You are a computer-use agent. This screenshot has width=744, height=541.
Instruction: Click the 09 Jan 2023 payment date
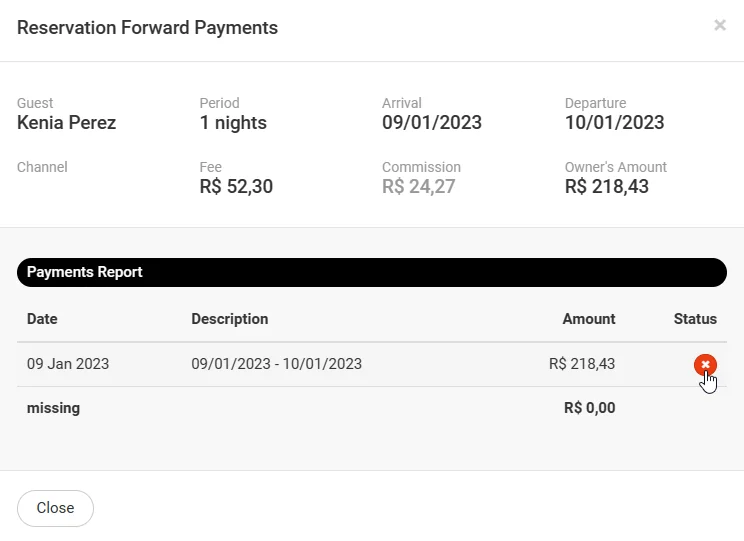click(x=68, y=364)
